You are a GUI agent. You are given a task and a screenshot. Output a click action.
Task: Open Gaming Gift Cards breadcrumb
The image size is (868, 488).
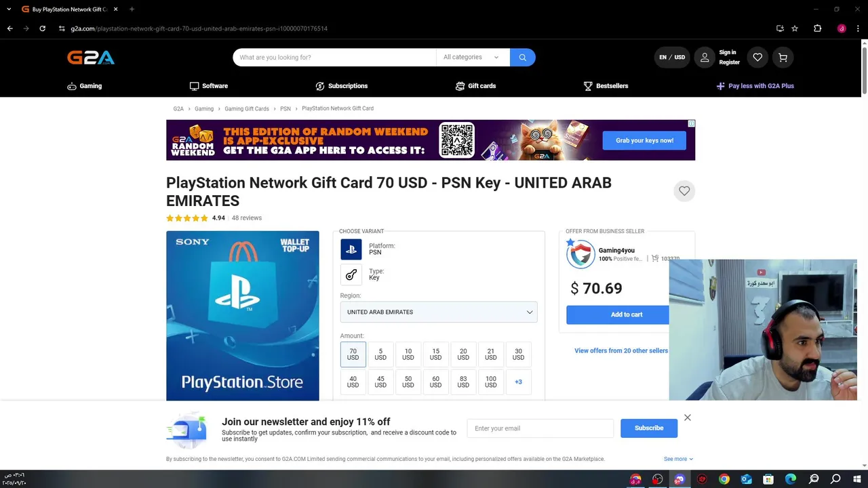[247, 109]
